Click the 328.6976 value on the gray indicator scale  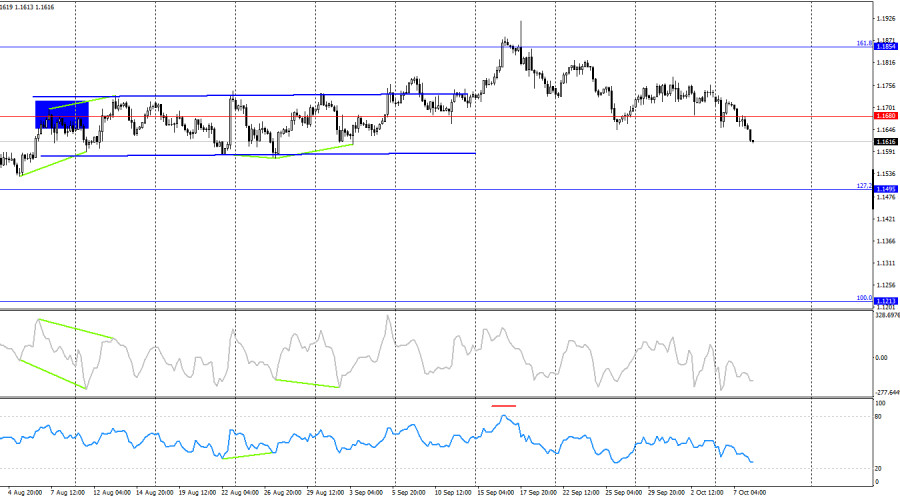point(886,315)
